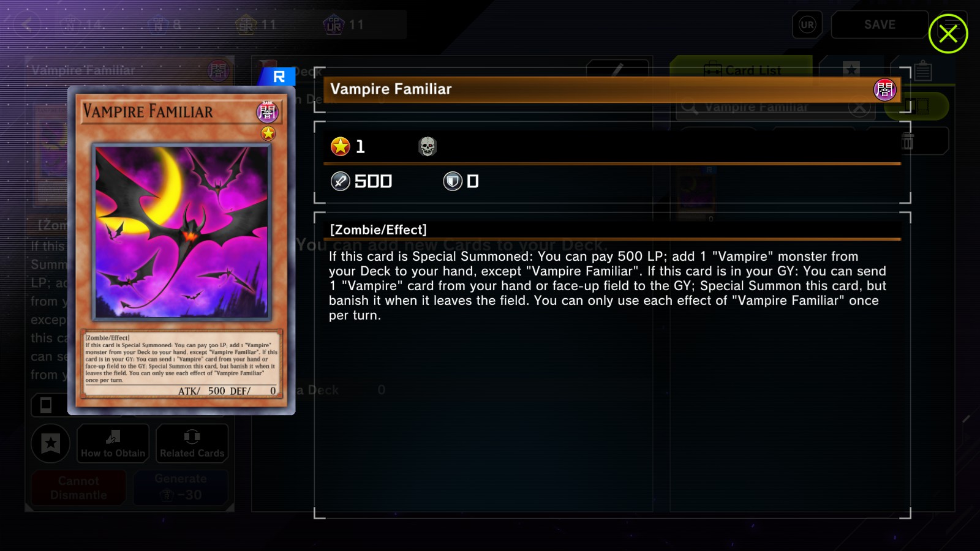The width and height of the screenshot is (980, 551).
Task: Click the SAVE button
Action: click(880, 24)
